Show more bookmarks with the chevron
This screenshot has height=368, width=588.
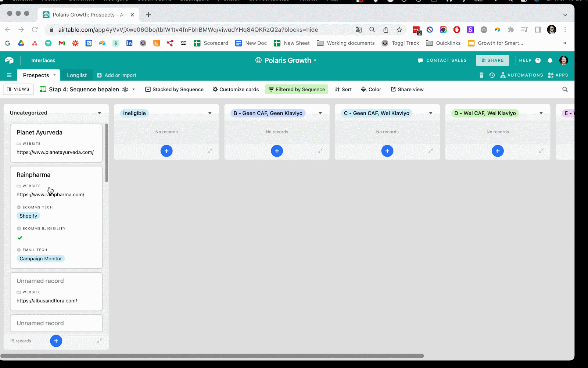click(x=564, y=43)
